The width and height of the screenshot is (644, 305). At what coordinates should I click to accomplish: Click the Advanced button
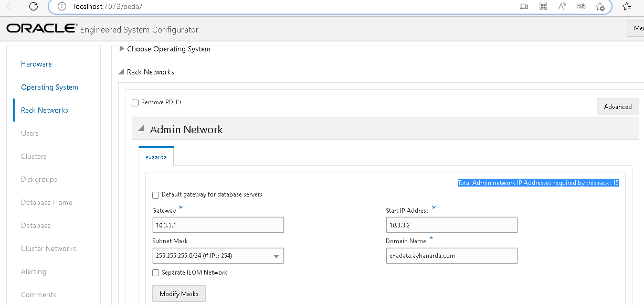click(x=618, y=107)
